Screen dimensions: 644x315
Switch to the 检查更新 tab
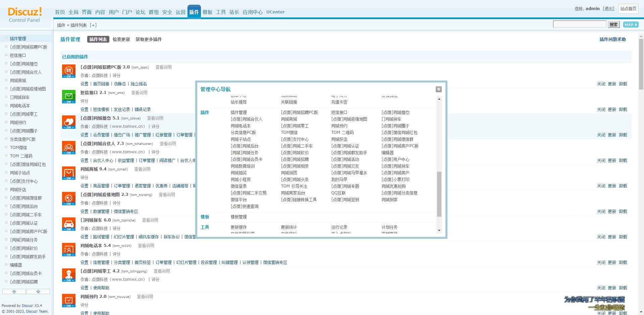121,39
